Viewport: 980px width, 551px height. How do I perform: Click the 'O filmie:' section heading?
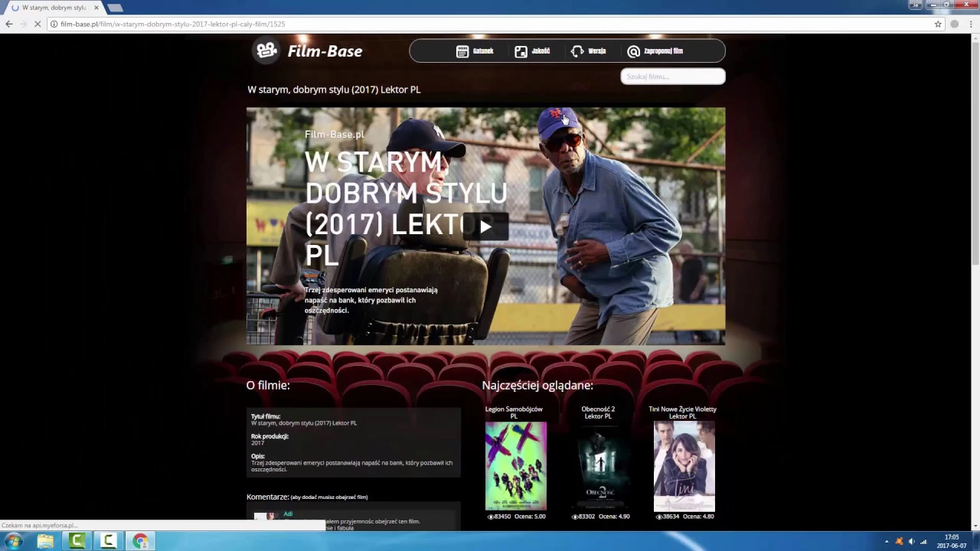click(x=268, y=385)
